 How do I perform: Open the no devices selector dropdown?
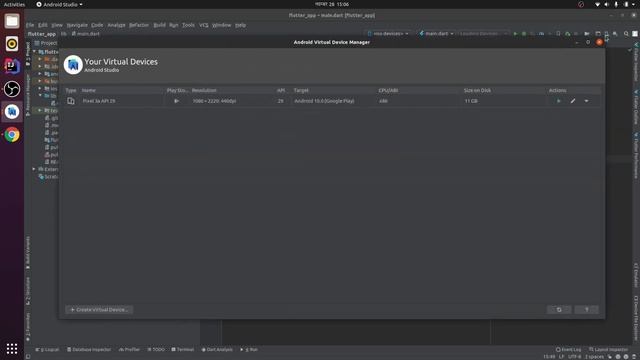tap(388, 33)
